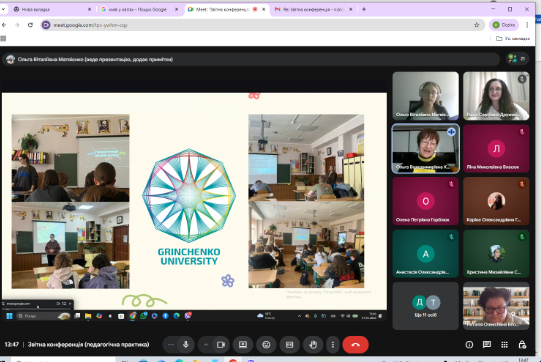The height and width of the screenshot is (362, 541).
Task: Select Ольга Віталіївна's video tile
Action: coord(425,96)
